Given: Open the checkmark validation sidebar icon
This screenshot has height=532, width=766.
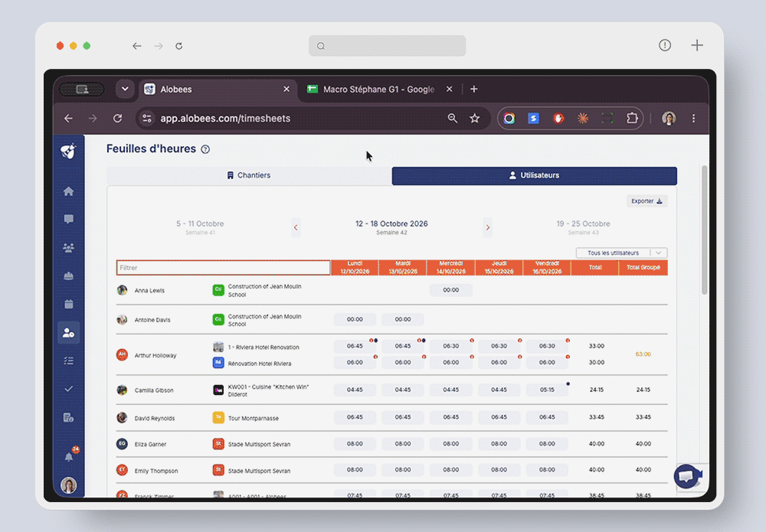Looking at the screenshot, I should 68,389.
